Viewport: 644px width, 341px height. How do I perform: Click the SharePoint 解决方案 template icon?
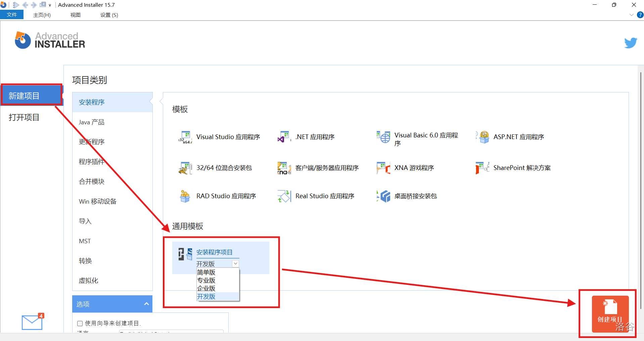[482, 168]
